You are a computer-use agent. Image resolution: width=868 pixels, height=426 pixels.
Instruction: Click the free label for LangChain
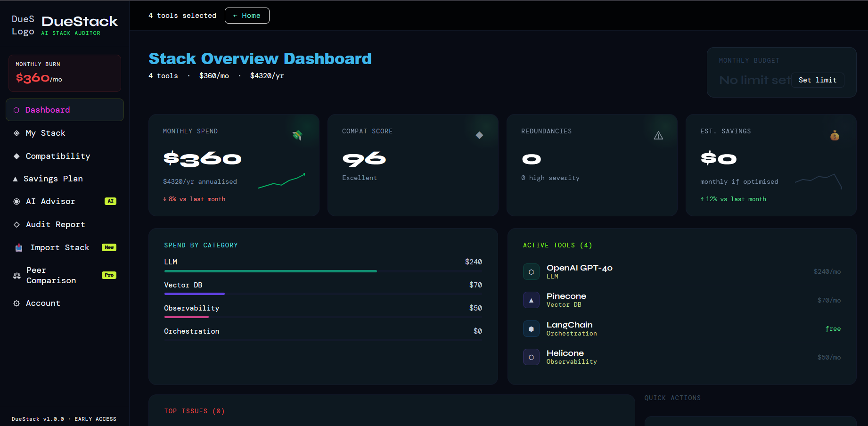coord(833,329)
